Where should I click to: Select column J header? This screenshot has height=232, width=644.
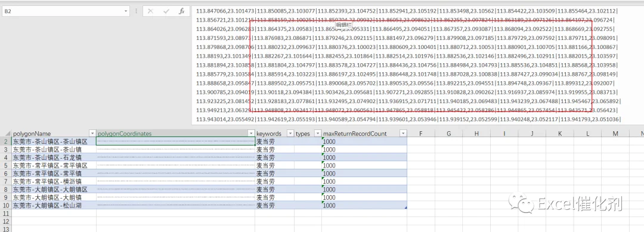tap(532, 134)
